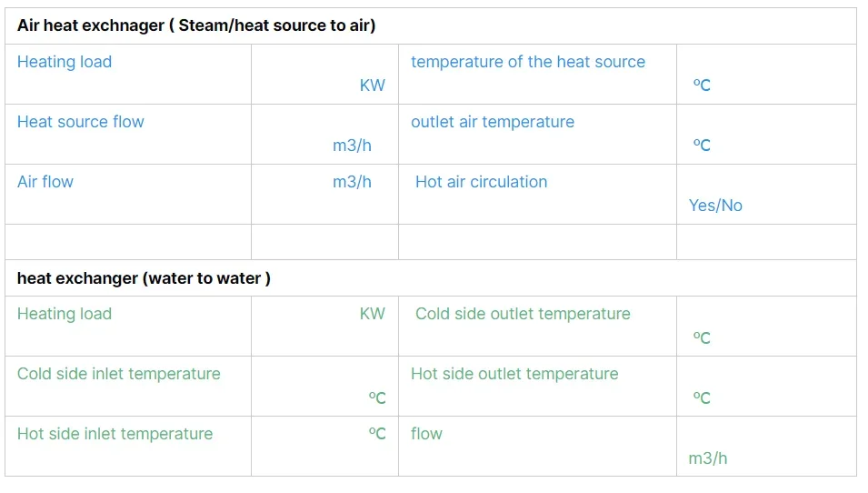This screenshot has height=493, width=868.
Task: Click the outlet air temperature label
Action: coord(493,122)
